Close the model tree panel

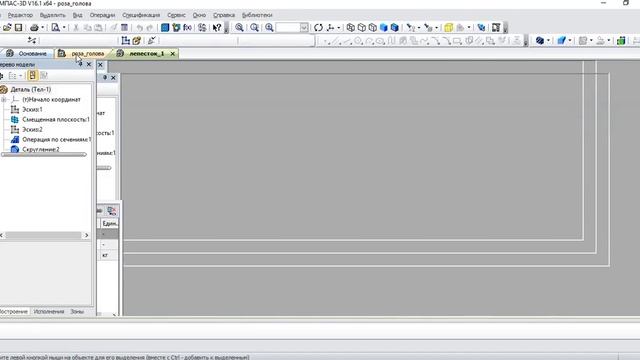pyautogui.click(x=89, y=64)
